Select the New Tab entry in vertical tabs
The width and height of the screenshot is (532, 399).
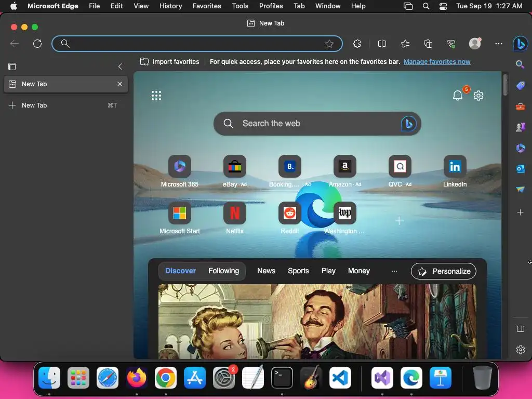click(x=66, y=84)
